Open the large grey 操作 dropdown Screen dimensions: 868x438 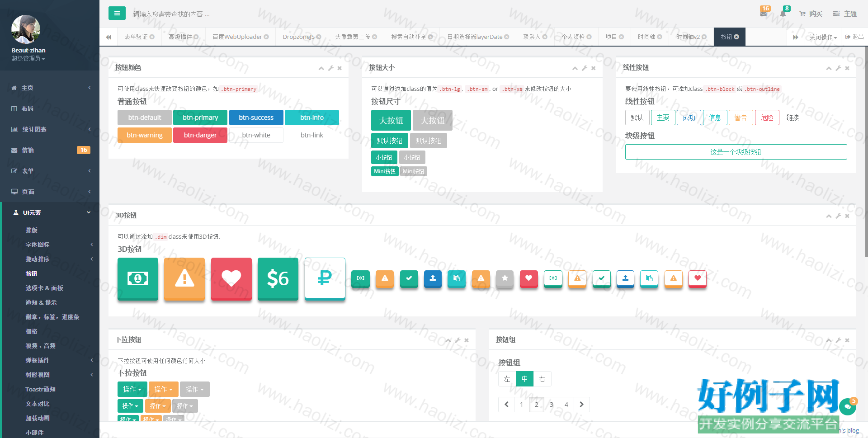click(194, 389)
